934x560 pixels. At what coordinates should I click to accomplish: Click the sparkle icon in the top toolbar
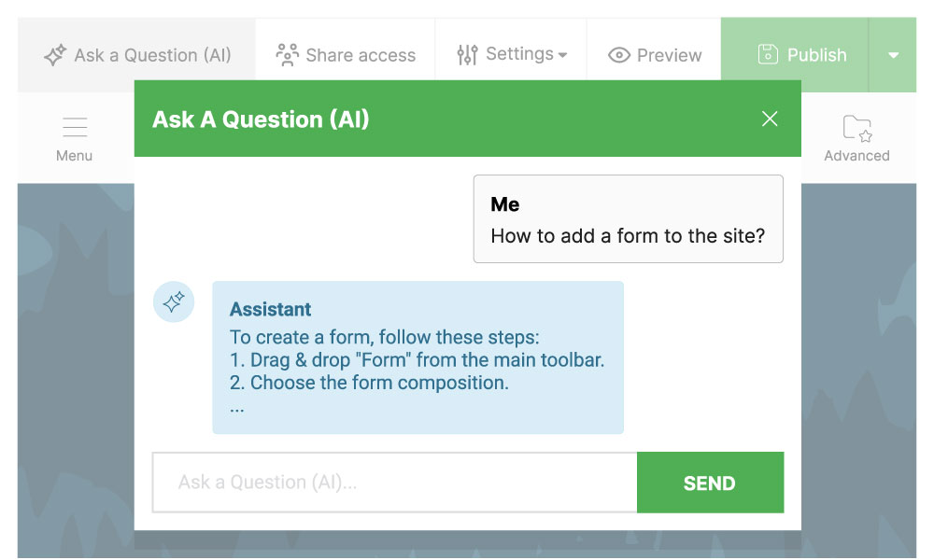point(55,55)
